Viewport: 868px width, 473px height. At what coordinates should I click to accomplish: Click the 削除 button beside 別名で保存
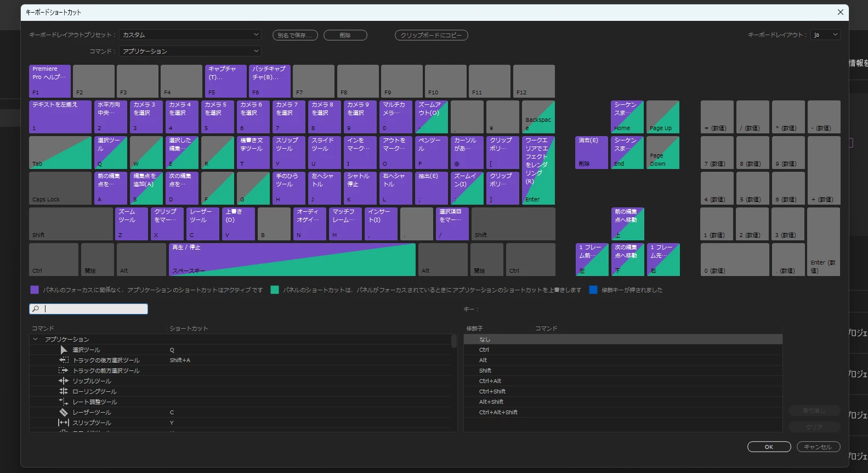pos(345,35)
